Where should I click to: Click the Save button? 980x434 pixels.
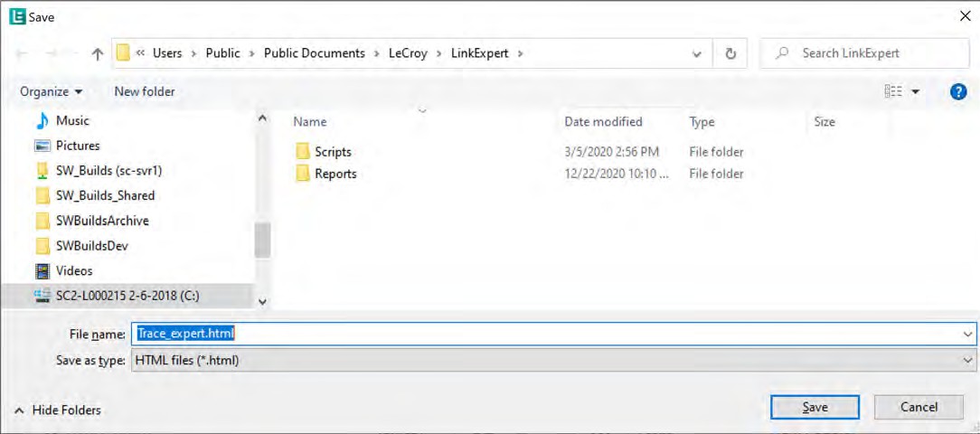(x=815, y=407)
